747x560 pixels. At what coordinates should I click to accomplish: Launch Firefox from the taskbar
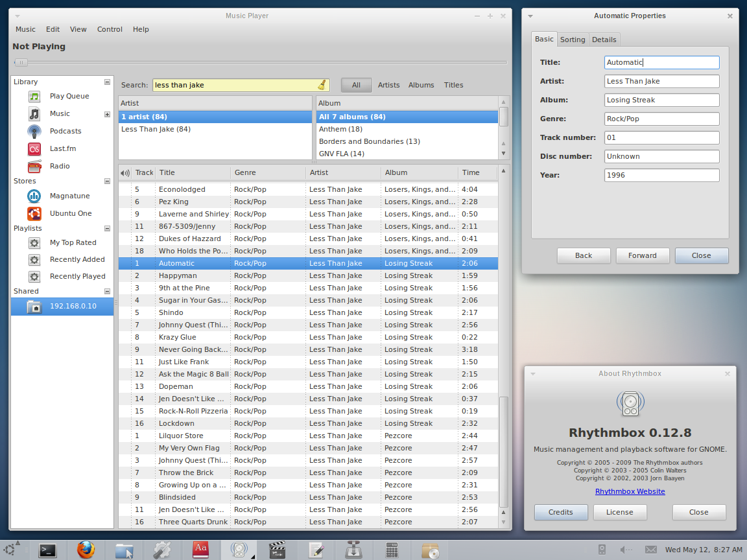tap(86, 550)
